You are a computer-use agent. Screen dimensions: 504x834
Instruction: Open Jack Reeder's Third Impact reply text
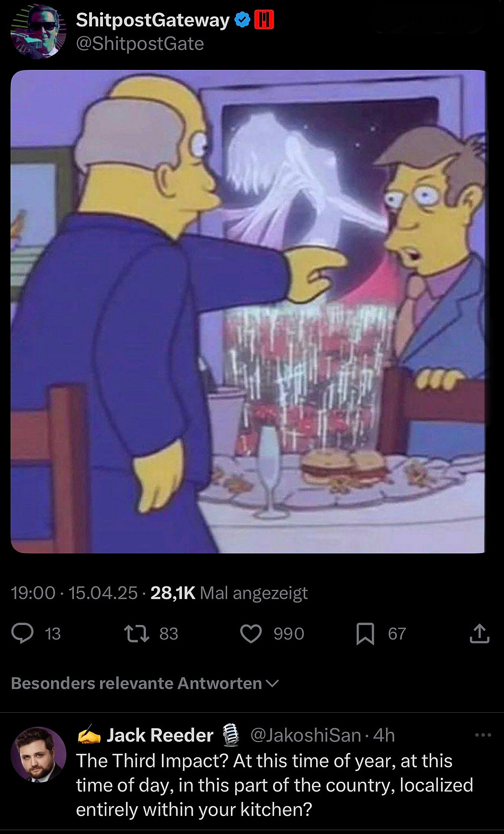275,785
